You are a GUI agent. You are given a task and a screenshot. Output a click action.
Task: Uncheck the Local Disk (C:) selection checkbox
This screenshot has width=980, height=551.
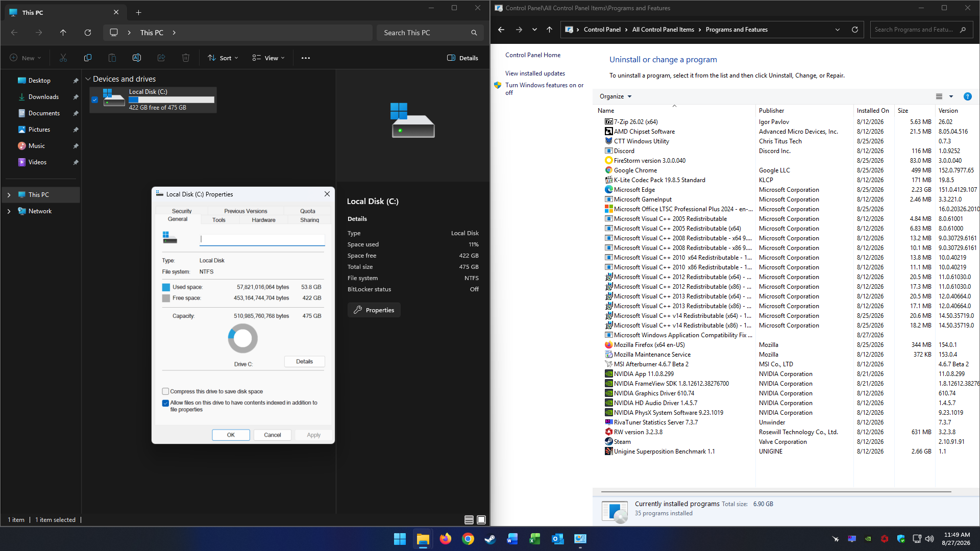tap(94, 100)
